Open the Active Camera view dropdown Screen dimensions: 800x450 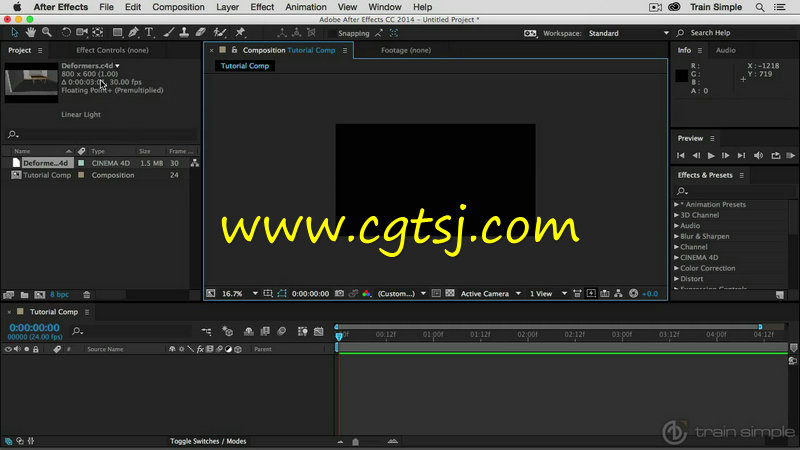pyautogui.click(x=490, y=293)
